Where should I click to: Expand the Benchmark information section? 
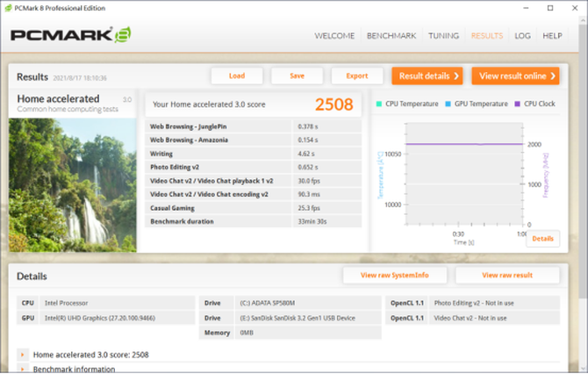22,369
